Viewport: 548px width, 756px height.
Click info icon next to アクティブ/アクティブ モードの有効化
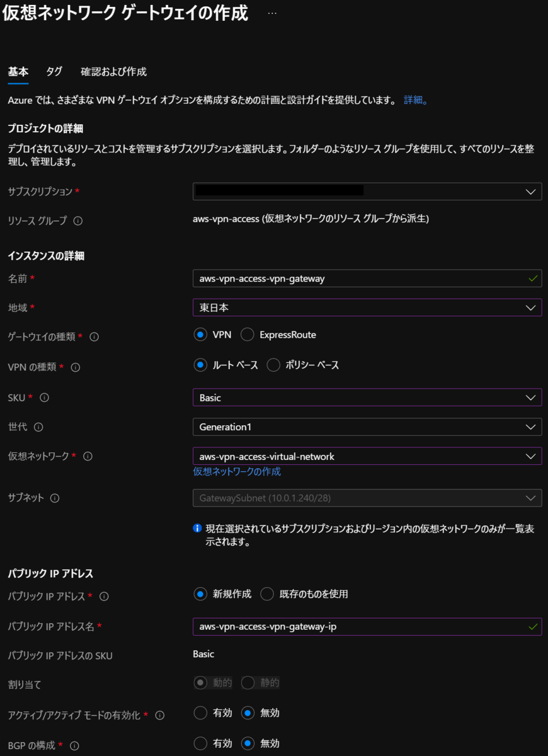pyautogui.click(x=160, y=715)
